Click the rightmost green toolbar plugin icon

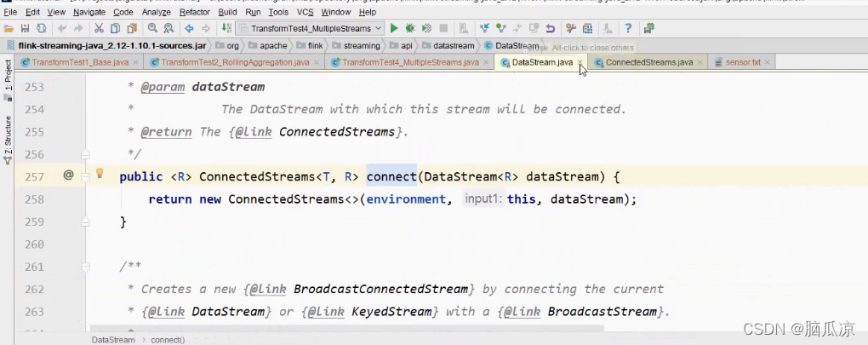649,28
